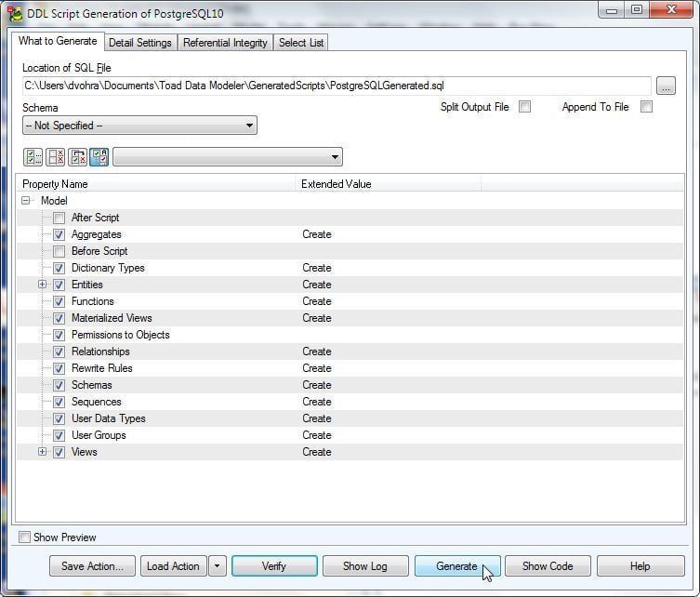Open the Load Action arrow dropdown

(x=217, y=566)
